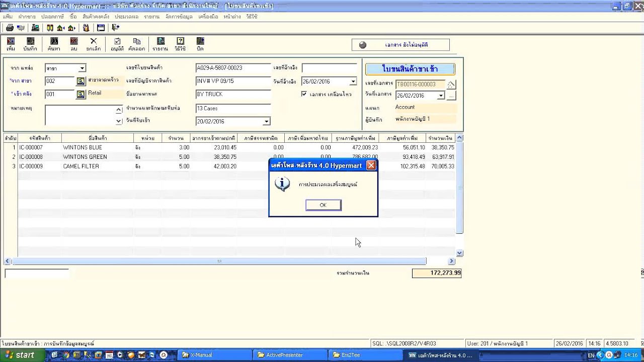Close the Hypermart message dialog with X

tap(371, 165)
